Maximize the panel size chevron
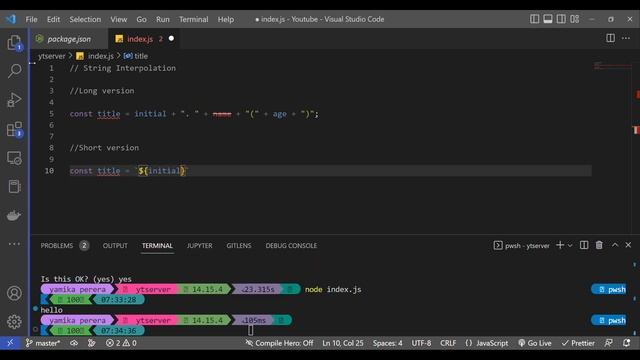 point(615,245)
